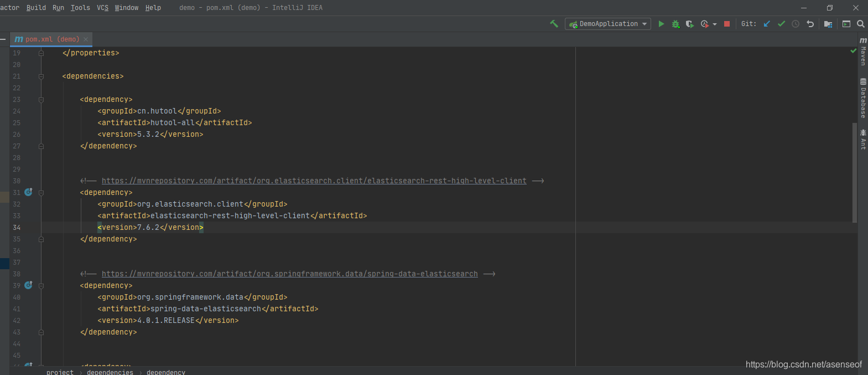
Task: Click line number 34 in gutter
Action: (x=17, y=228)
